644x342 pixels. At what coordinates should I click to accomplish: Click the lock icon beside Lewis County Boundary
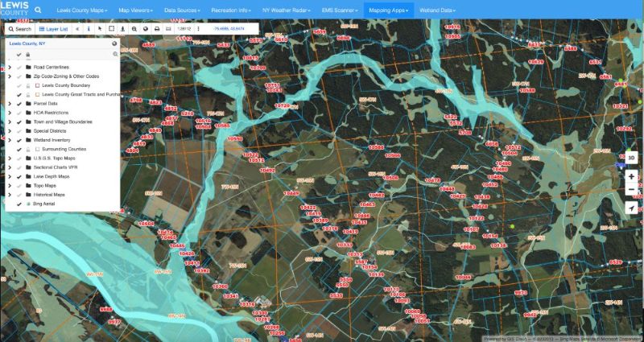[x=28, y=85]
